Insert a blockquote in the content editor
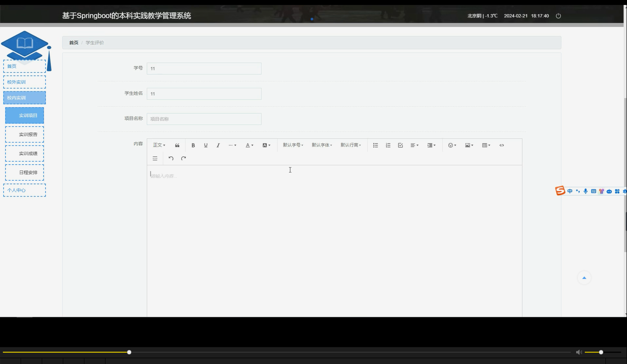 (x=177, y=145)
